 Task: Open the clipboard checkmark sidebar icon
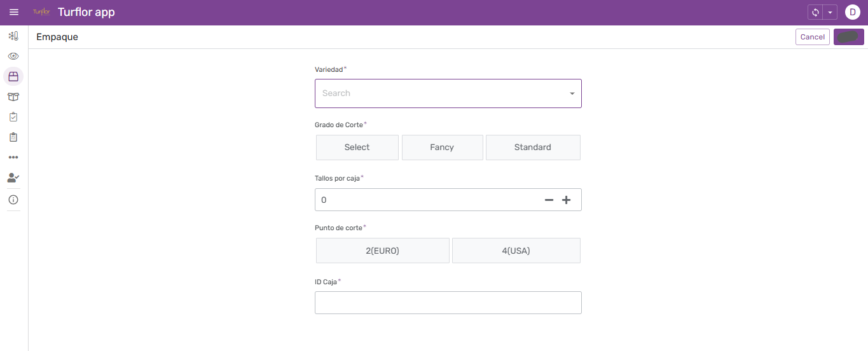13,117
